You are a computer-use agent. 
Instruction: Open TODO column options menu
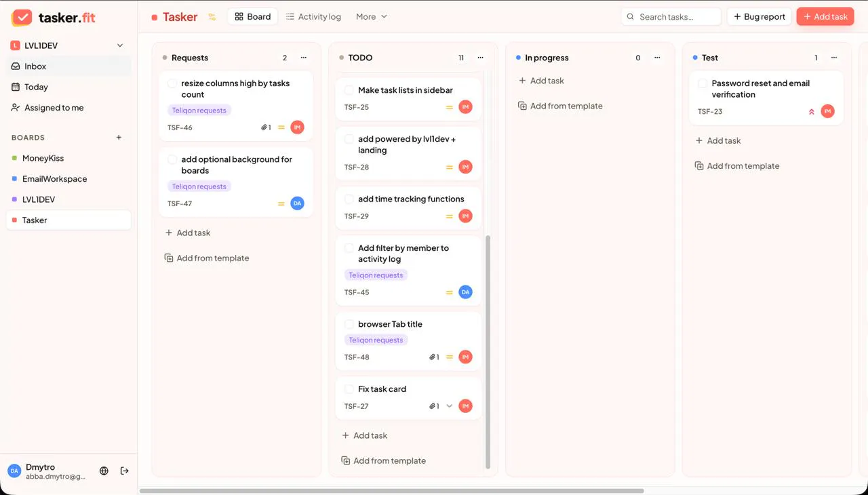point(480,58)
